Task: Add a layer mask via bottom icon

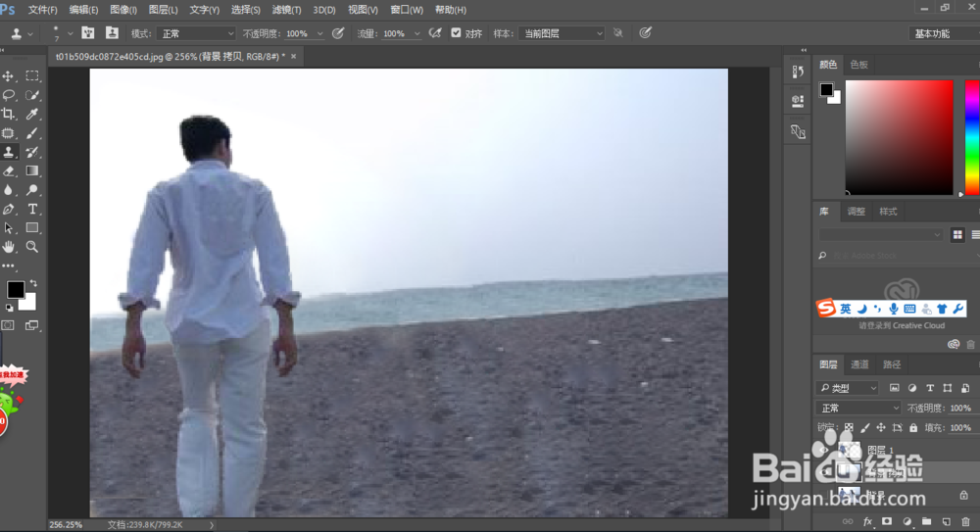Action: [x=887, y=521]
